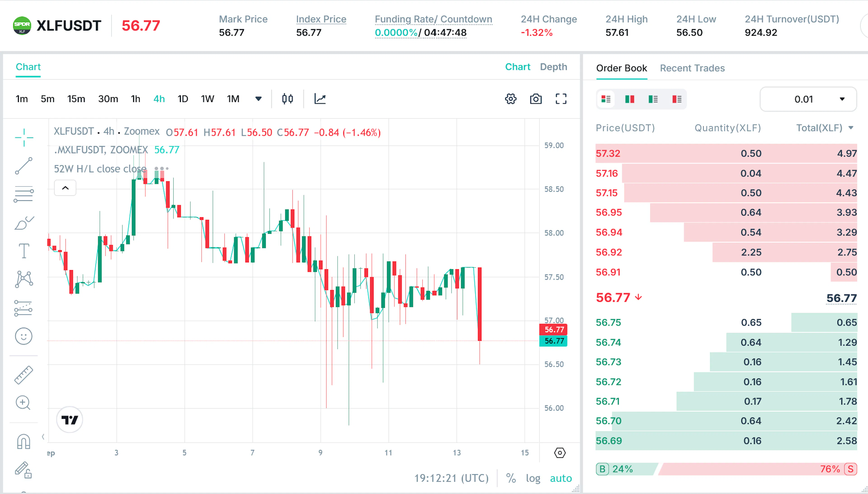Click the TradingView logo on chart

tap(70, 420)
